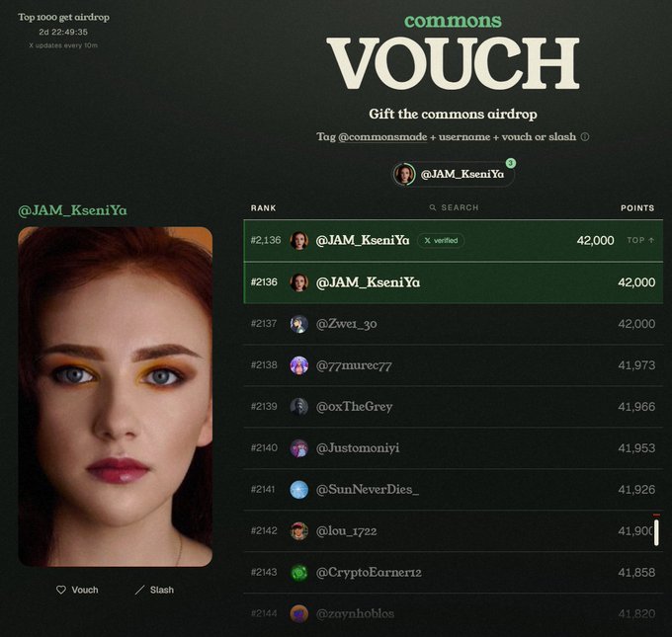Click avatar in the #2136 highlighted row
This screenshot has height=637, width=672.
click(x=299, y=282)
